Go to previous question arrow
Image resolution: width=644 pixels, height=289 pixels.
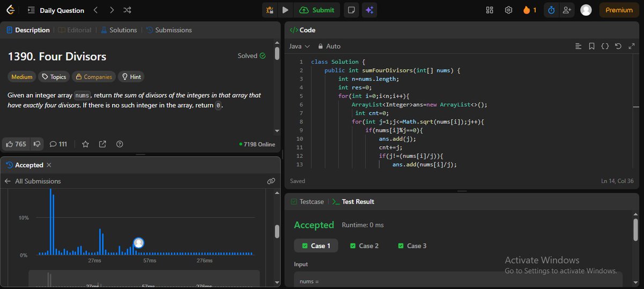coord(95,10)
